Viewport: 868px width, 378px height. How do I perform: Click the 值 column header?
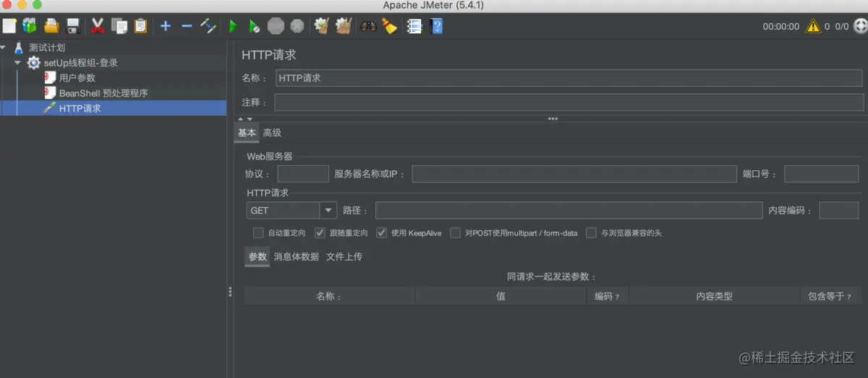tap(501, 296)
